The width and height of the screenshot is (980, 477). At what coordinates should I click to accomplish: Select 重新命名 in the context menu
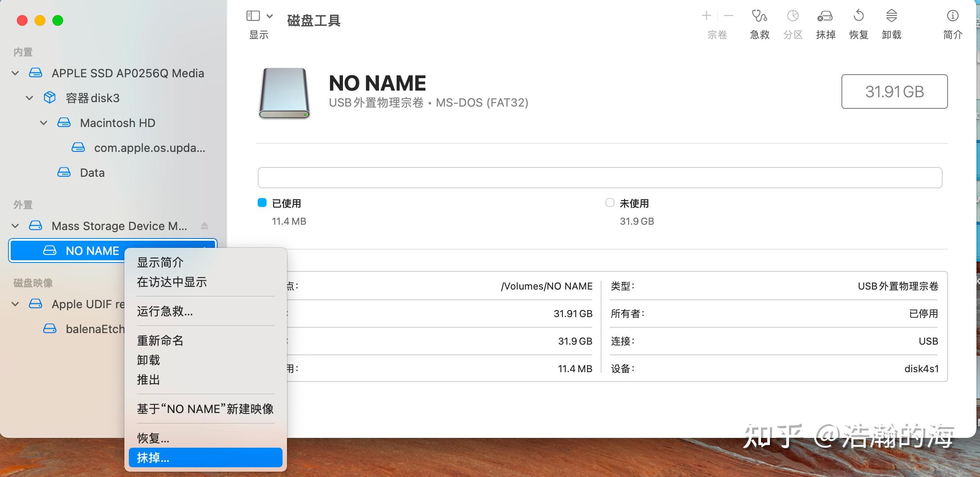coord(160,340)
